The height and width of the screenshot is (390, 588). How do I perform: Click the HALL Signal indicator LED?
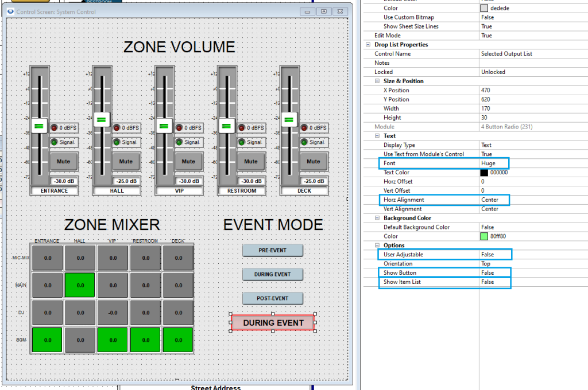[117, 142]
